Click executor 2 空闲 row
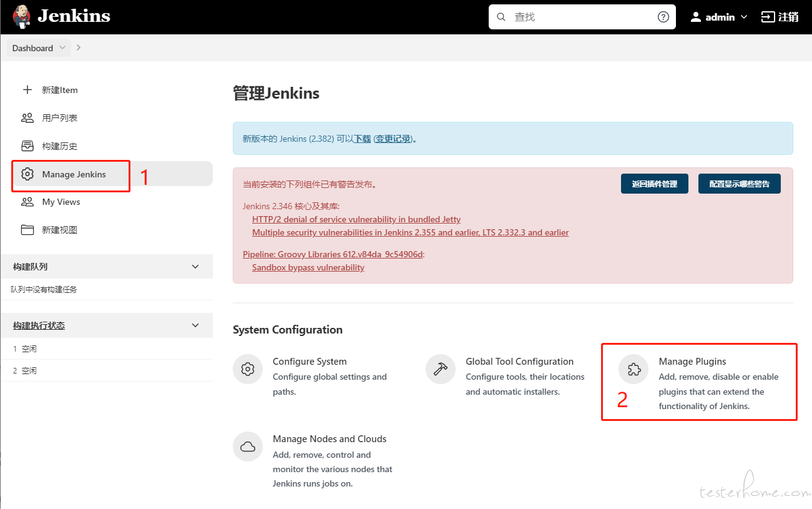 (106, 370)
